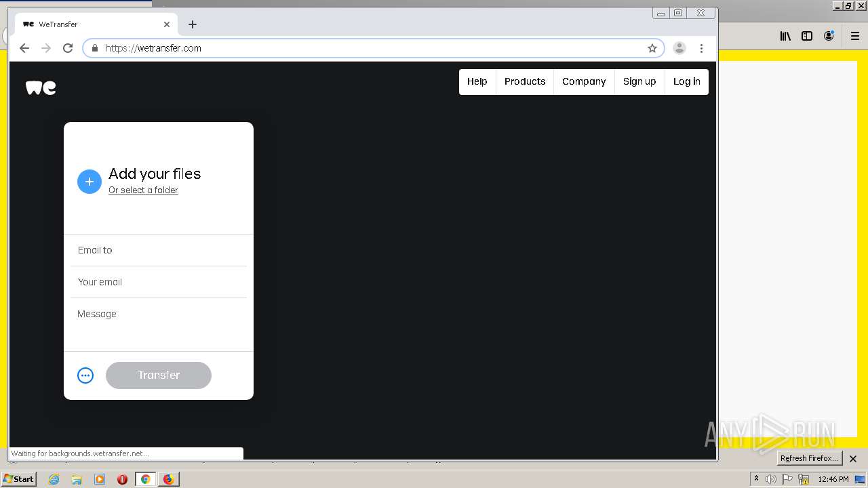This screenshot has width=868, height=488.
Task: Open Chrome three-dot menu
Action: (x=701, y=48)
